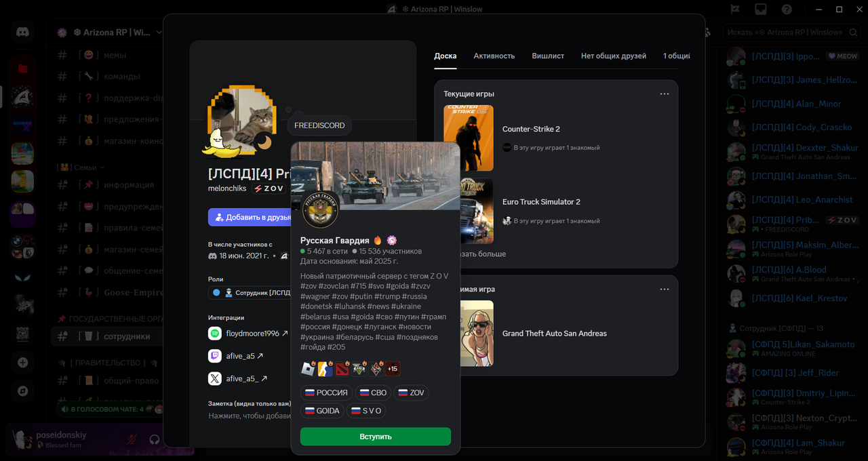Image resolution: width=868 pixels, height=461 pixels.
Task: Open Discord home direct messages icon
Action: (x=22, y=33)
